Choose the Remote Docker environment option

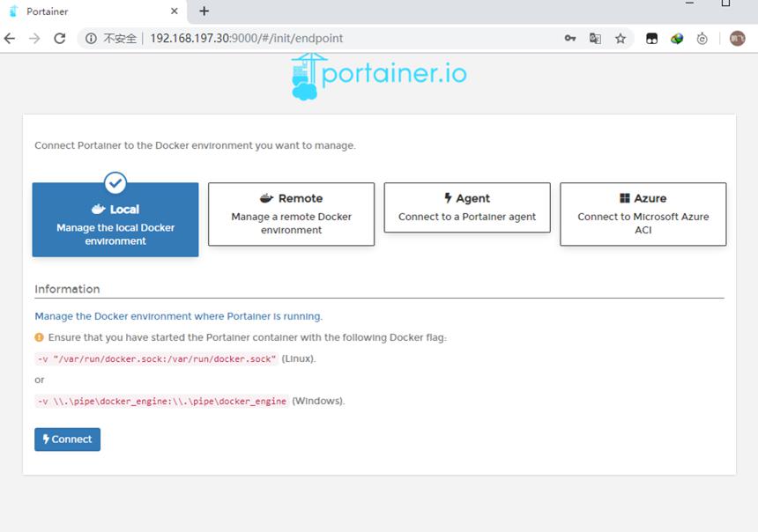tap(291, 214)
